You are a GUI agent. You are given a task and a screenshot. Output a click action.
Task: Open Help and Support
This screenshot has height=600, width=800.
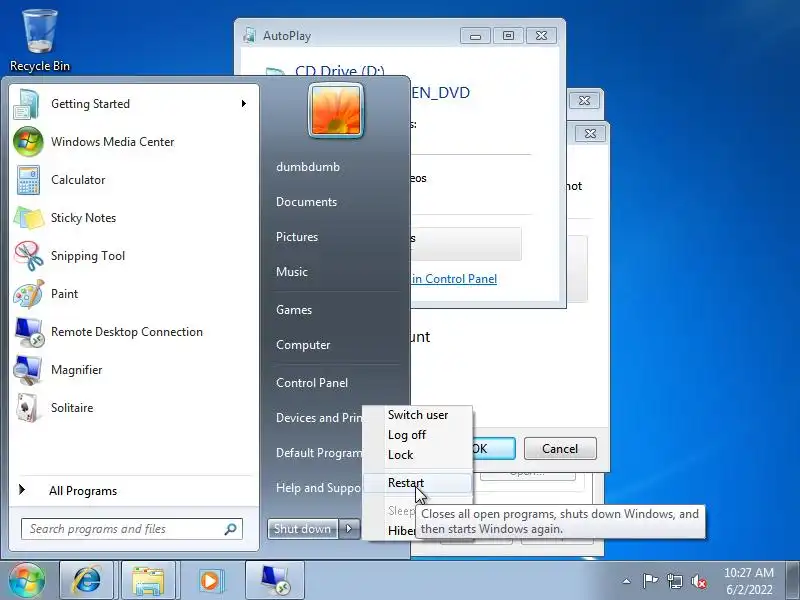[319, 488]
